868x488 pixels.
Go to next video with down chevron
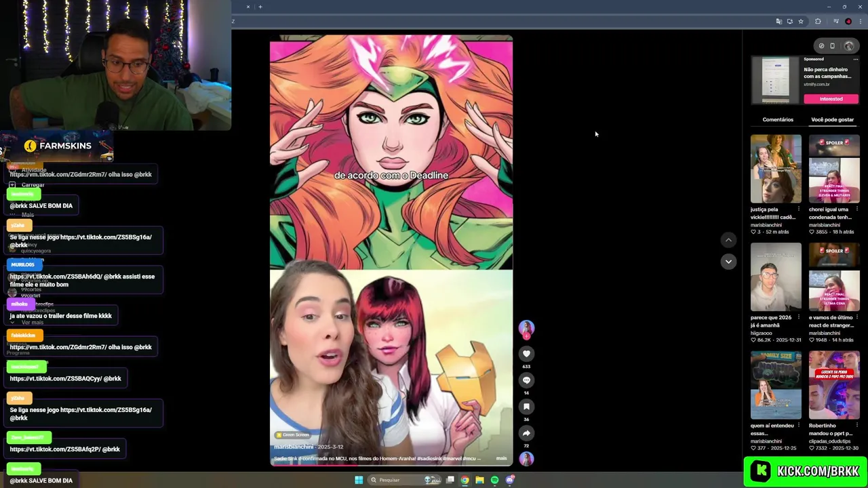pyautogui.click(x=728, y=262)
